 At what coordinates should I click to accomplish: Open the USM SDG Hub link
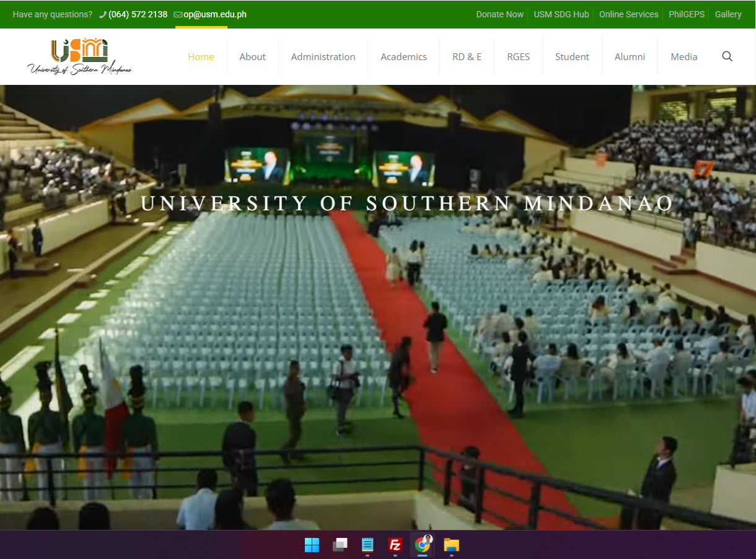[x=561, y=14]
